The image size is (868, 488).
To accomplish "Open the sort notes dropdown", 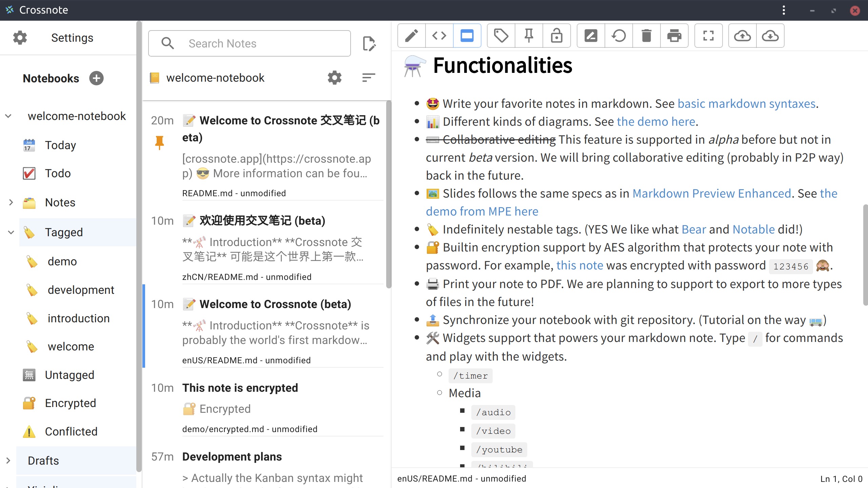I will [369, 78].
